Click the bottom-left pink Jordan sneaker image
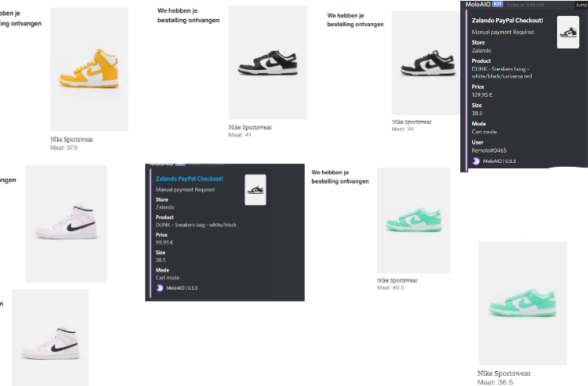Image resolution: width=588 pixels, height=386 pixels. [x=50, y=338]
